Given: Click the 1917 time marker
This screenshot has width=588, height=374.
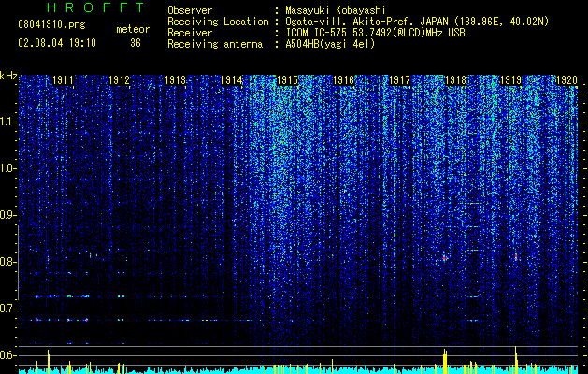Looking at the screenshot, I should (399, 80).
